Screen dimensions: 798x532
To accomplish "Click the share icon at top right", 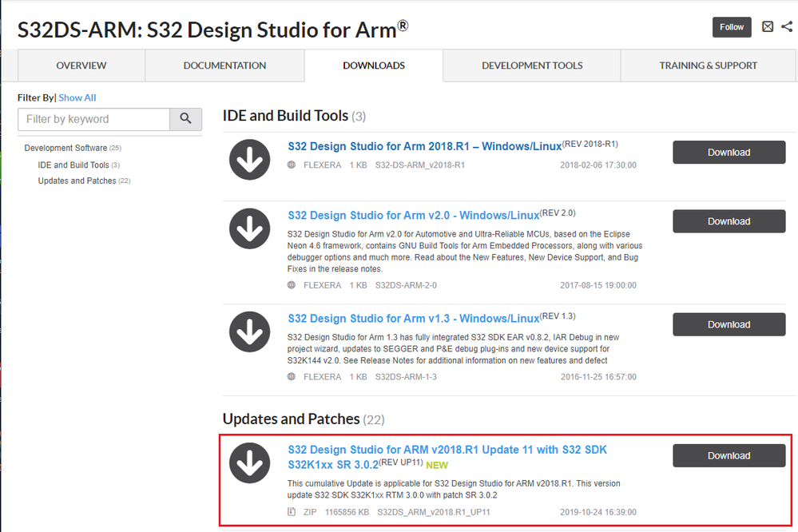I will [787, 26].
